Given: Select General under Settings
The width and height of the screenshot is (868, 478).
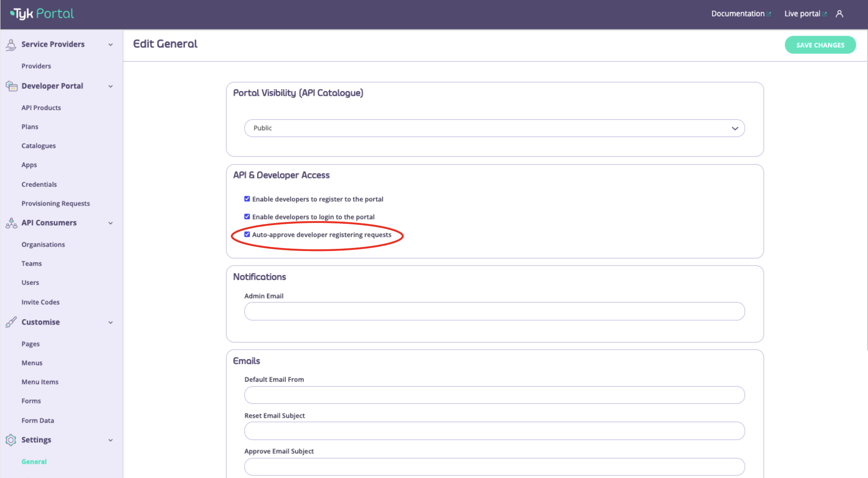Looking at the screenshot, I should click(x=34, y=462).
